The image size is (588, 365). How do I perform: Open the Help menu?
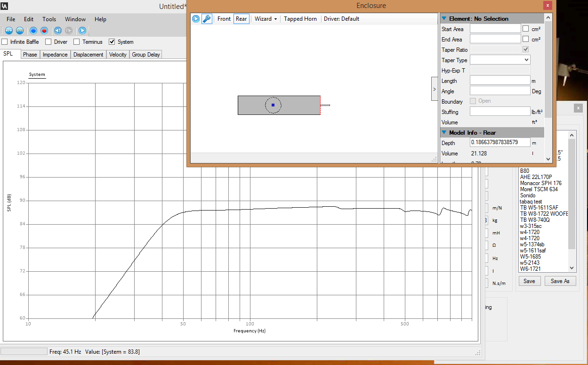tap(100, 19)
